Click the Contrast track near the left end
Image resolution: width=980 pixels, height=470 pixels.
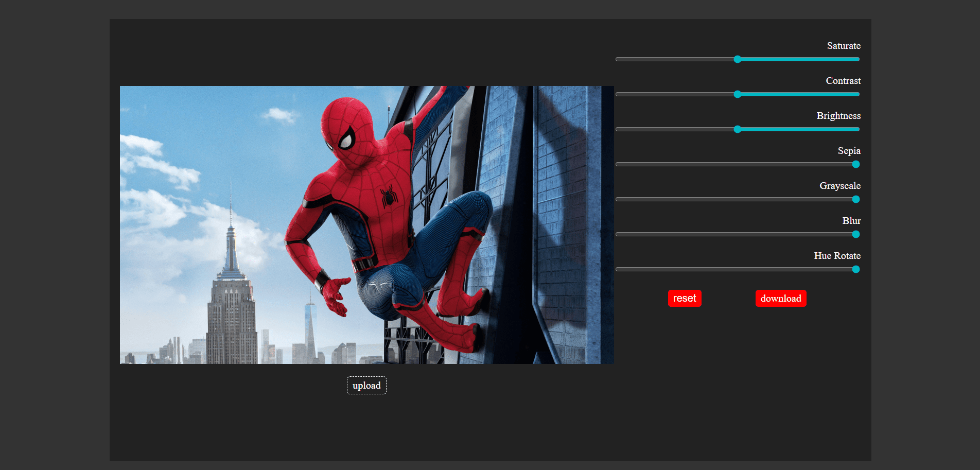(x=633, y=94)
